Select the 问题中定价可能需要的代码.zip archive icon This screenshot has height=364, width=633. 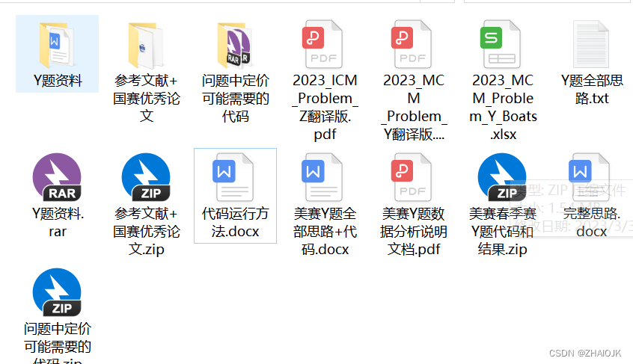coord(57,292)
